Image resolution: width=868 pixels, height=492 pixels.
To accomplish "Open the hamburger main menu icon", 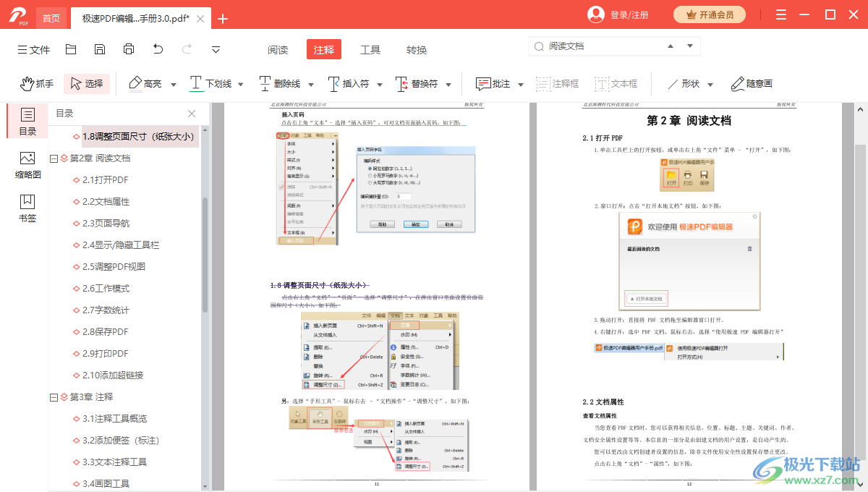I will [781, 15].
